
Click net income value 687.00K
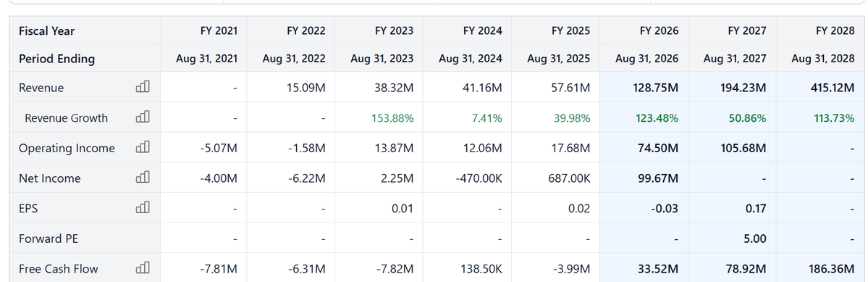click(x=570, y=178)
